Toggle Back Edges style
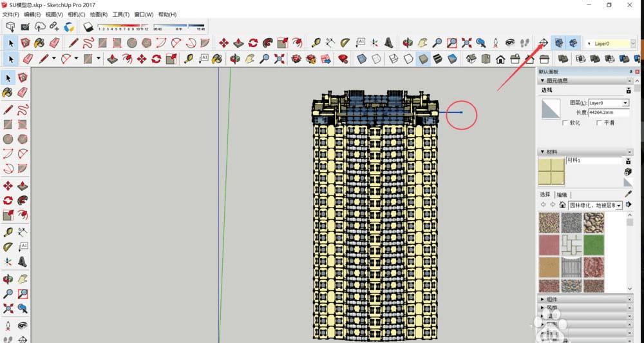The image size is (644, 343). click(377, 59)
